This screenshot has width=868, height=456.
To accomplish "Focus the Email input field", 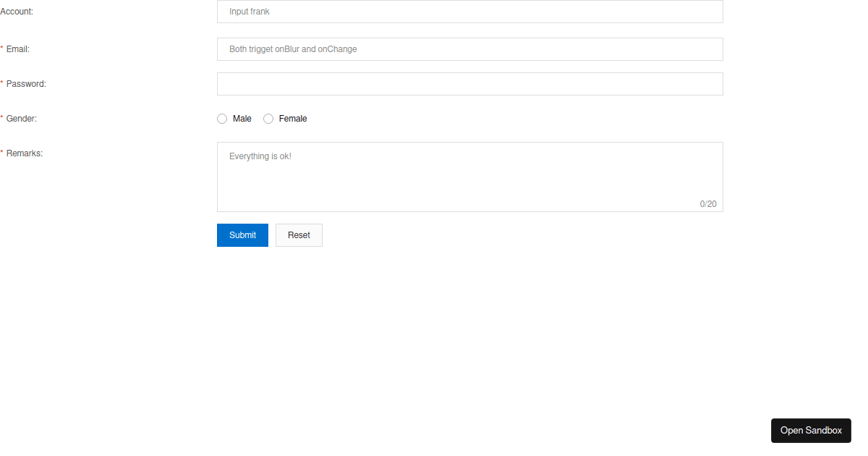I will 469,48.
